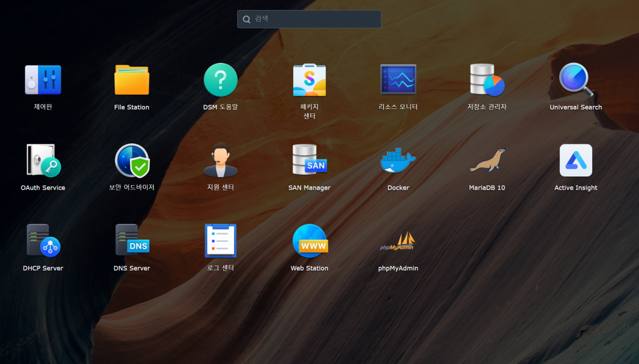Launch 로그 센터 log center
This screenshot has width=639, height=364.
(220, 241)
